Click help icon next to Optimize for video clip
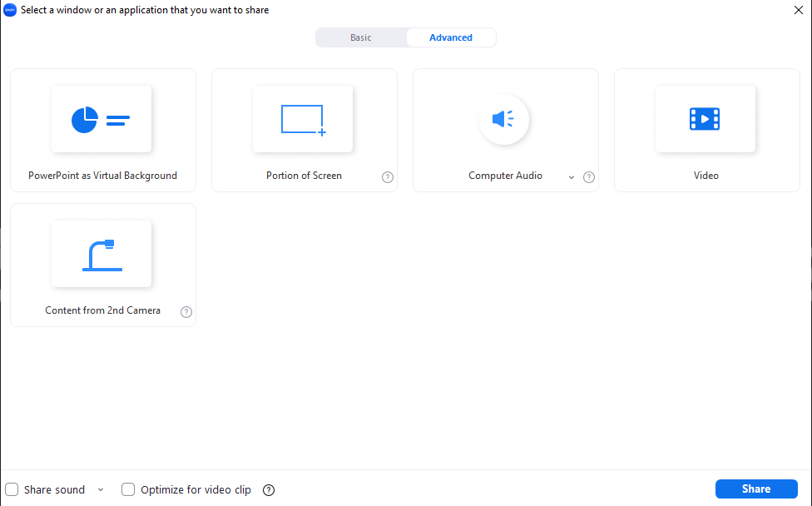812x506 pixels. pyautogui.click(x=269, y=490)
